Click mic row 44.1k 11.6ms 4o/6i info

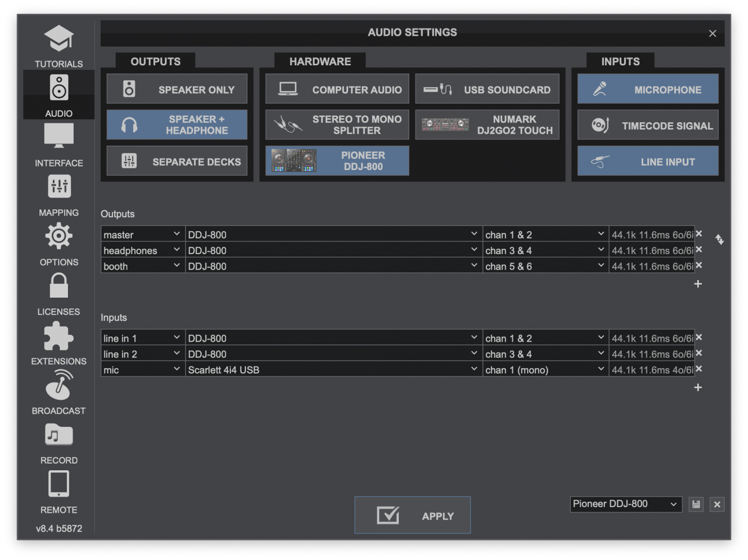point(652,370)
